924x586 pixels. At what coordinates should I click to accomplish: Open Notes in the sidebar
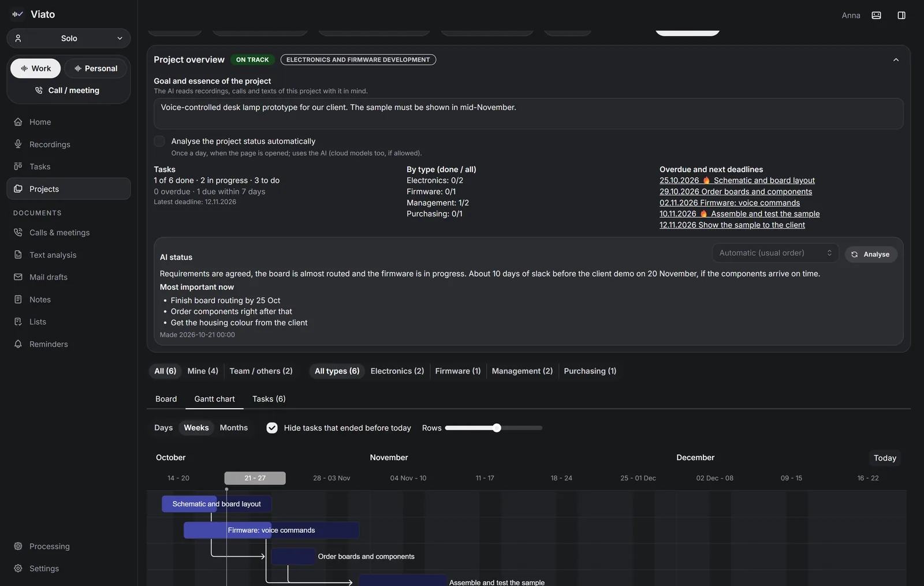click(69, 300)
